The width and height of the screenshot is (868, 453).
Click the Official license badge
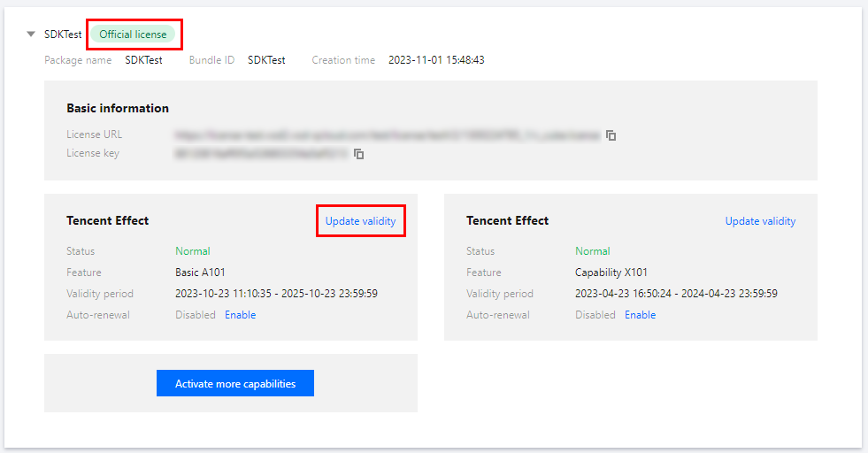(x=133, y=35)
